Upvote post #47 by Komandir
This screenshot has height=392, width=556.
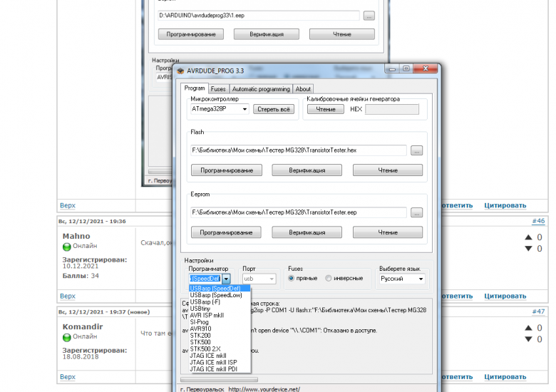[528, 328]
